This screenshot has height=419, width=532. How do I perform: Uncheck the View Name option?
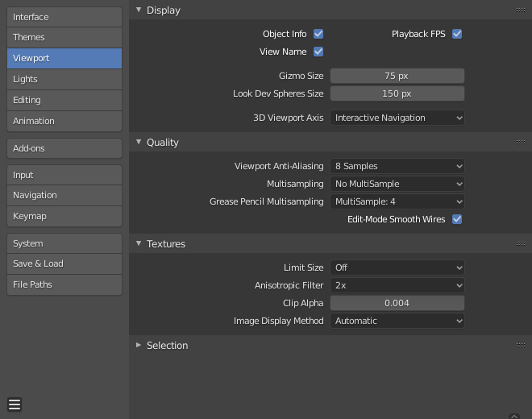tap(318, 52)
